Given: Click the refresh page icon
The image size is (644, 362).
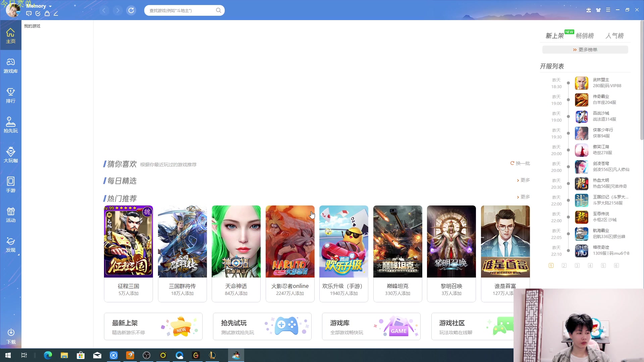Looking at the screenshot, I should [131, 10].
